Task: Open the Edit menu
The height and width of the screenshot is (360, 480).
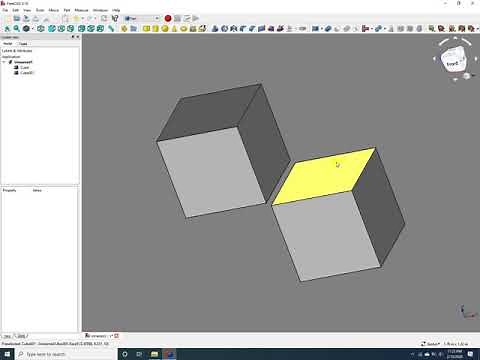Action: 15,10
